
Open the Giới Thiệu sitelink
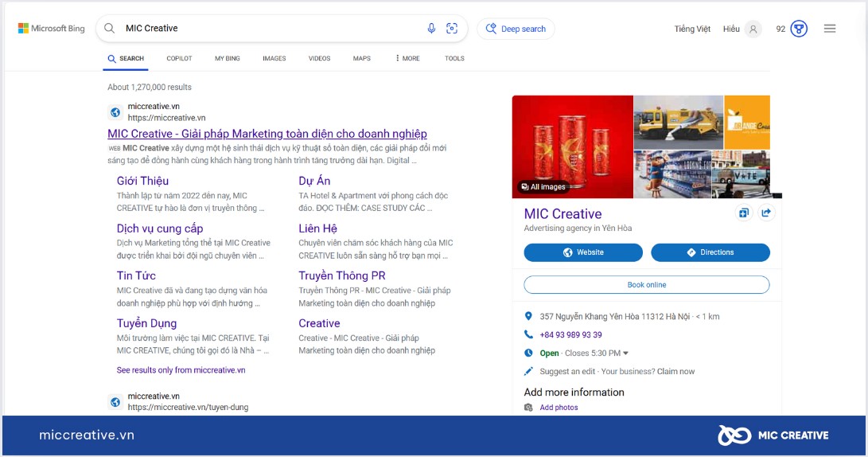pyautogui.click(x=142, y=181)
